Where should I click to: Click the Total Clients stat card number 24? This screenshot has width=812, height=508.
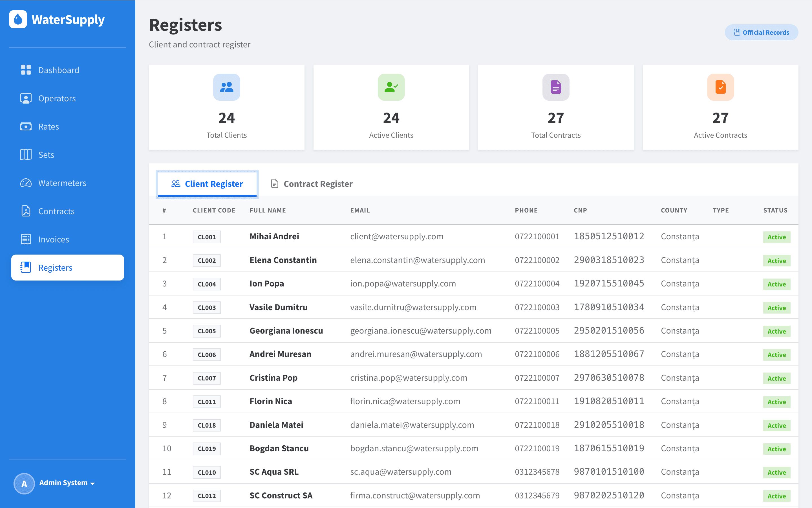pyautogui.click(x=226, y=118)
